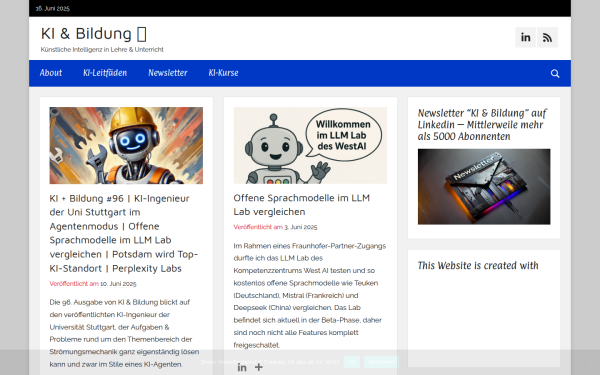Accept cookies with the OK button
This screenshot has height=375, width=600.
pos(352,362)
